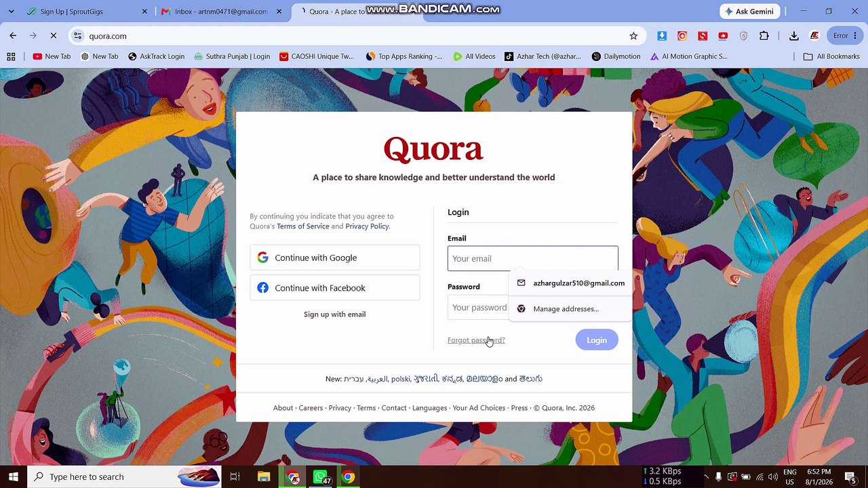Open the Terms of Service link
Image resolution: width=868 pixels, height=488 pixels.
point(303,226)
